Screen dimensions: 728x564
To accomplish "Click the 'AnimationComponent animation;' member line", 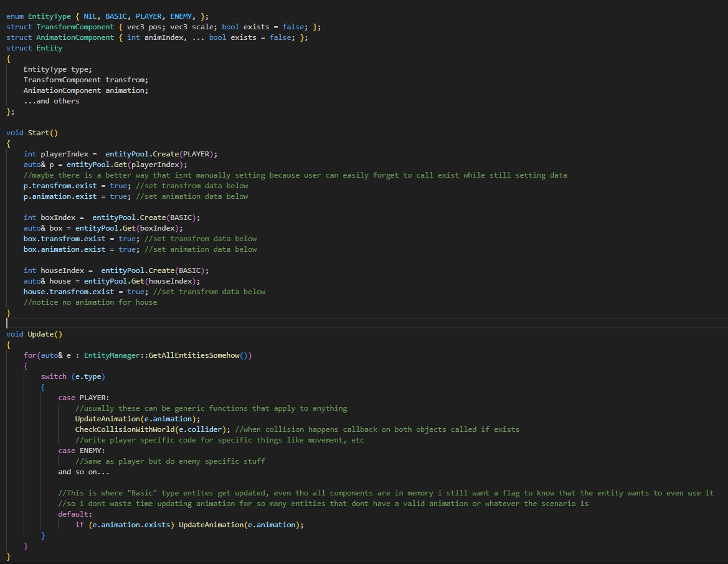I will [x=86, y=90].
